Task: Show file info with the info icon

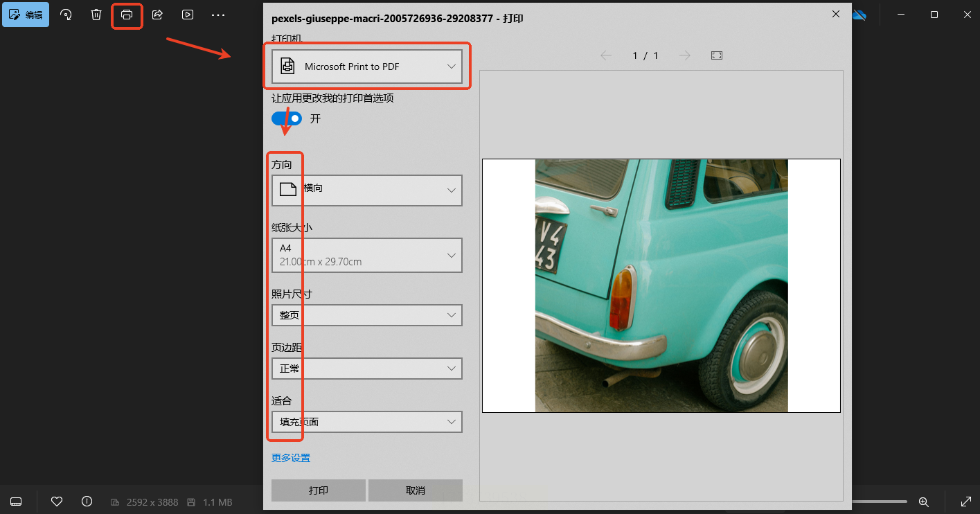Action: coord(87,502)
